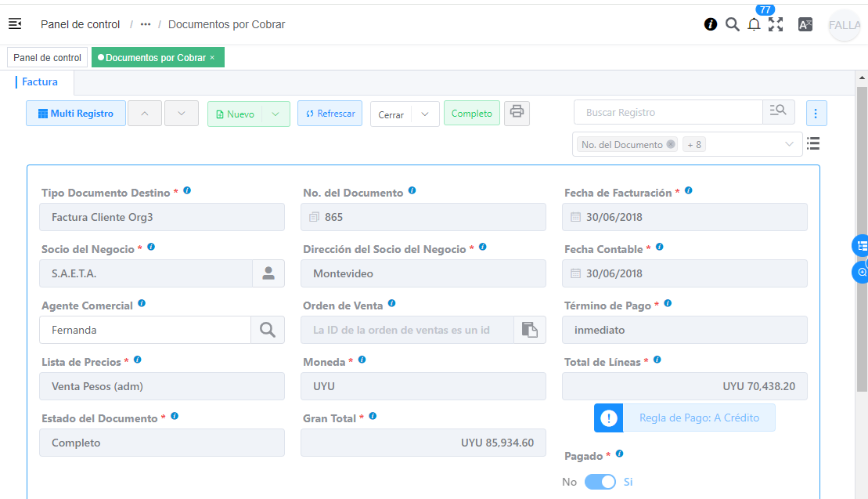Click info icon next to Total de Líneas

(657, 360)
